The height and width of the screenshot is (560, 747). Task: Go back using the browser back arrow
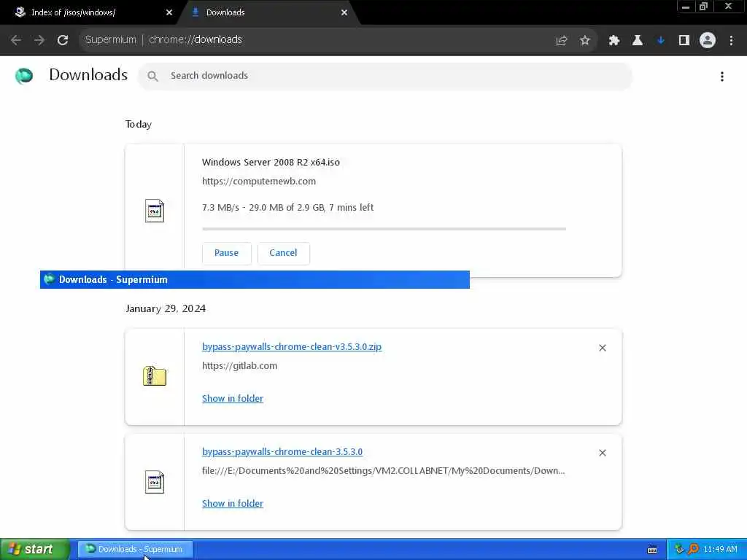[x=16, y=40]
